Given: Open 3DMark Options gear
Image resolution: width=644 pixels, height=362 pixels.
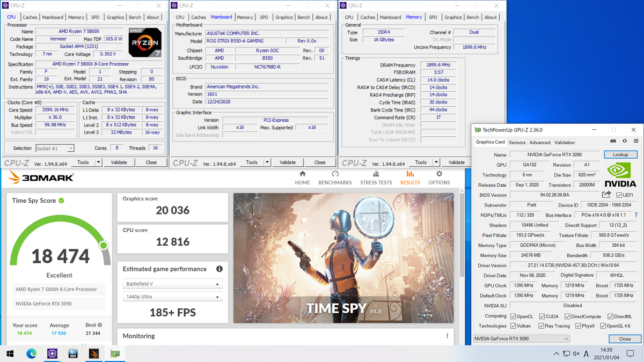Looking at the screenshot, I should point(439,178).
